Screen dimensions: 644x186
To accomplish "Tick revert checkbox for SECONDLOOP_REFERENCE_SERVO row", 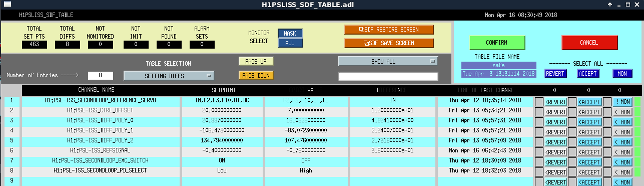I will coord(539,101).
